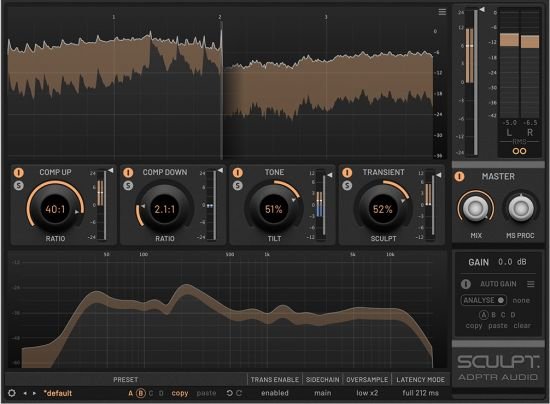Change TRANS ENABLE enabled setting
This screenshot has width=550, height=404.
coord(275,393)
